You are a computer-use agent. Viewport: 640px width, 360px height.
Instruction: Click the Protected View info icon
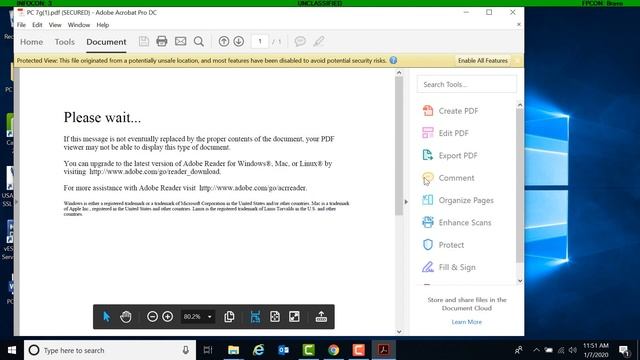393,60
